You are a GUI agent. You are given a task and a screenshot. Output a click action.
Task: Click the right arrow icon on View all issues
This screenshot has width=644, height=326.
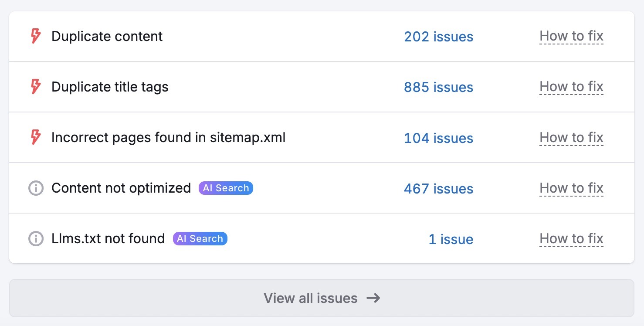(373, 298)
